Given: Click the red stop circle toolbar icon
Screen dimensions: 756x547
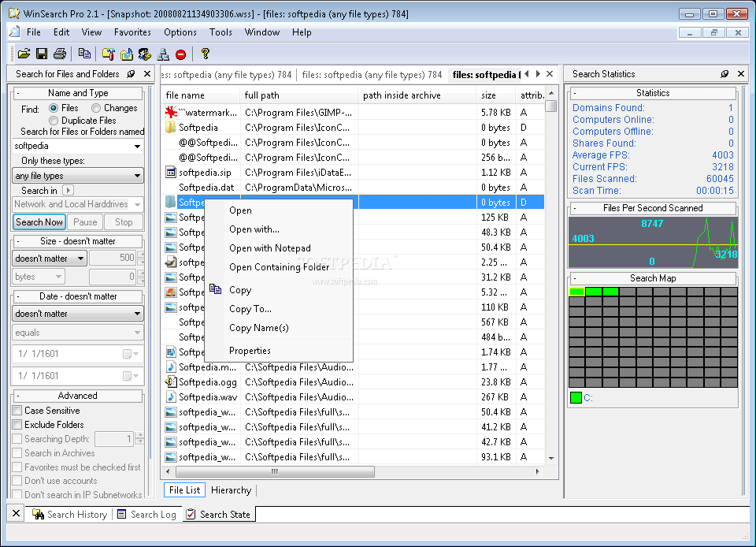Looking at the screenshot, I should [181, 54].
